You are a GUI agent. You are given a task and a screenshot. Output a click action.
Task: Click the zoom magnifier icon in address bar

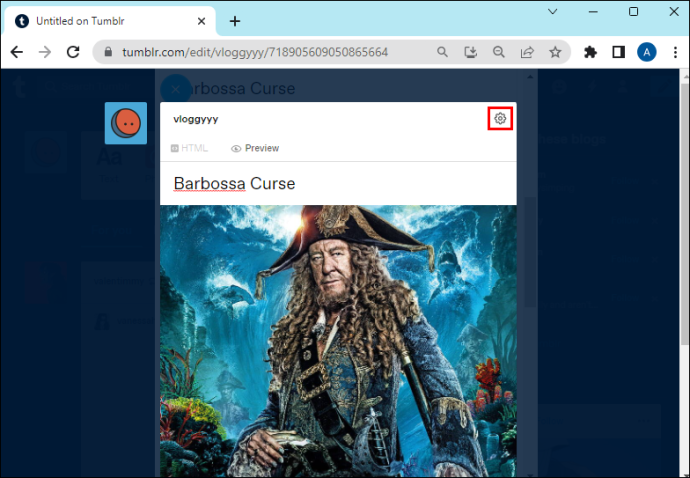tap(499, 52)
